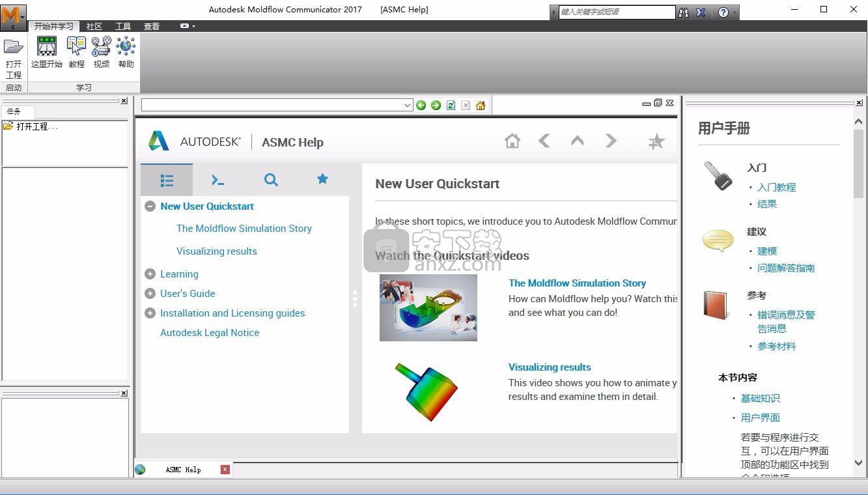The height and width of the screenshot is (495, 868).
Task: Click ASMC Help up arrow icon
Action: pos(577,141)
